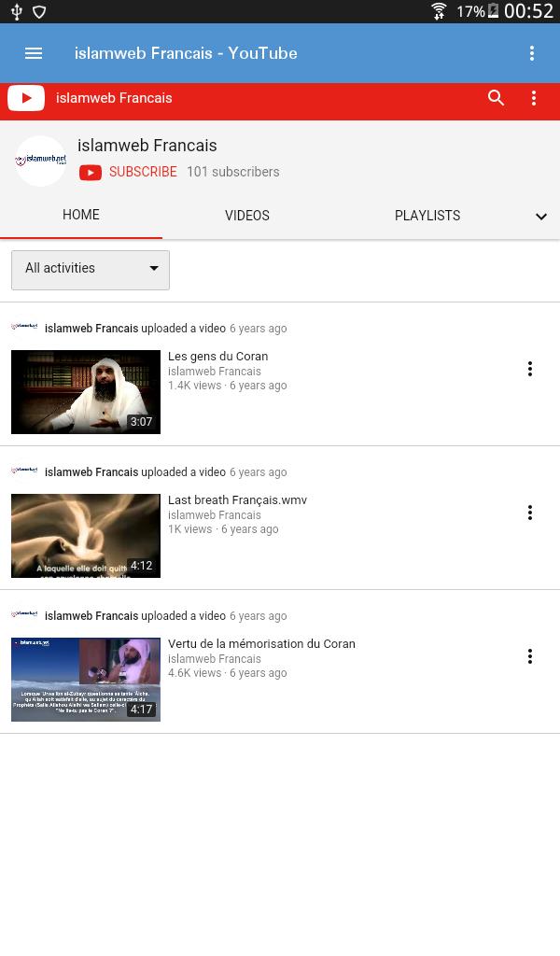Search YouTube with the magnifier icon
Viewport: 560px width, 956px height.
pos(497,98)
